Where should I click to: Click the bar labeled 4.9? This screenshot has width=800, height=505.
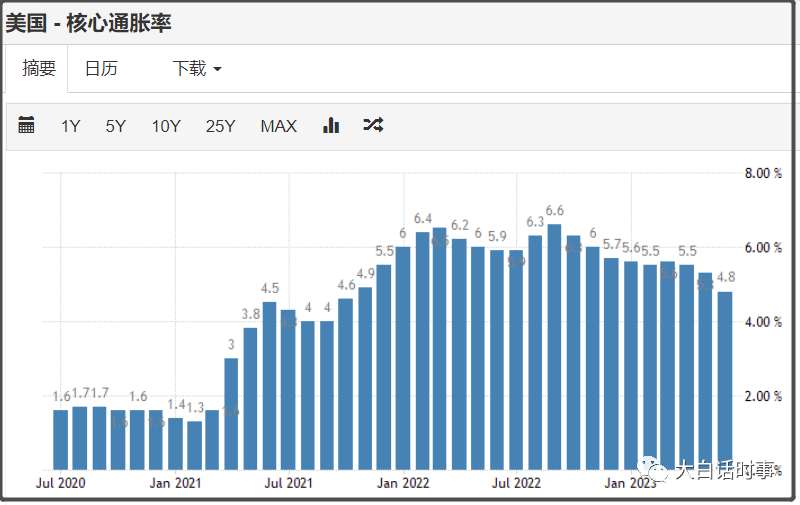(x=365, y=378)
